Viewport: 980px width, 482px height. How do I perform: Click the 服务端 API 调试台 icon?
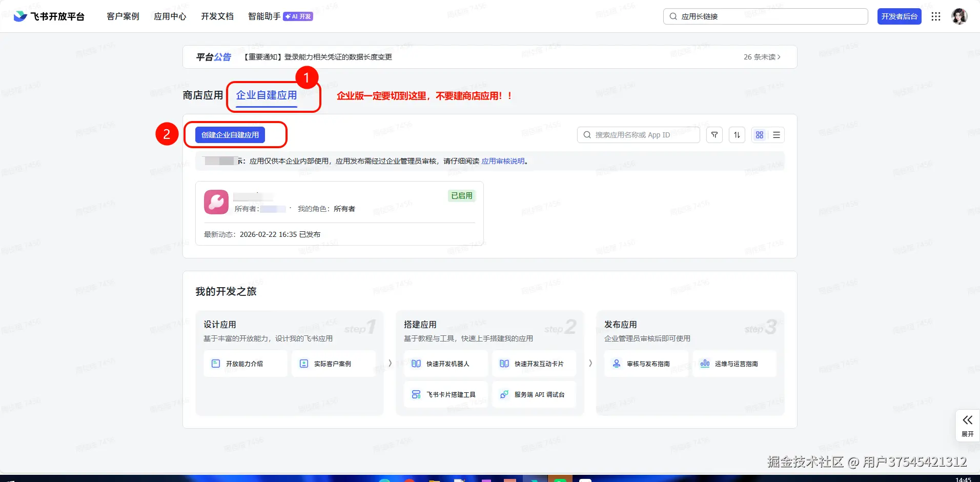(x=504, y=394)
